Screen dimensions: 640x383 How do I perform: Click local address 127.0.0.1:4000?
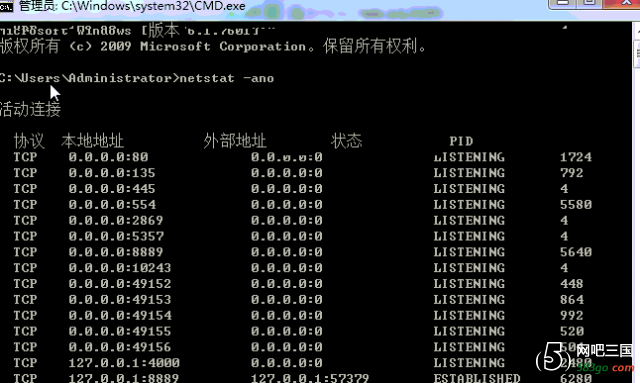[124, 363]
